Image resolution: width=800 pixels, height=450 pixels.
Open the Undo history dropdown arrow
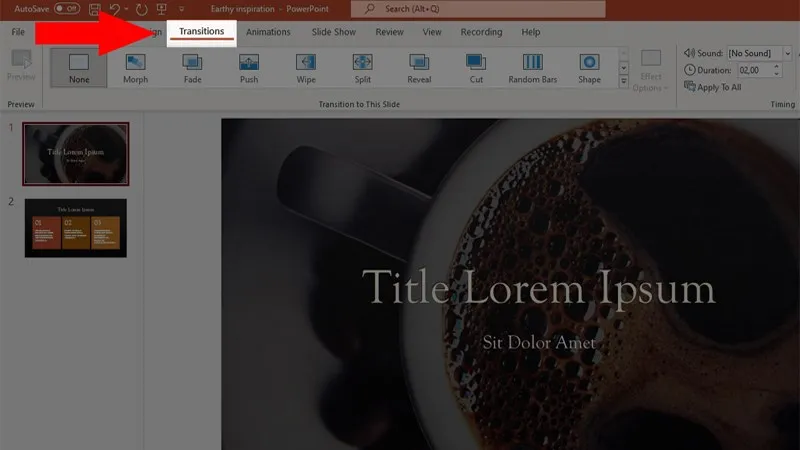tap(126, 8)
